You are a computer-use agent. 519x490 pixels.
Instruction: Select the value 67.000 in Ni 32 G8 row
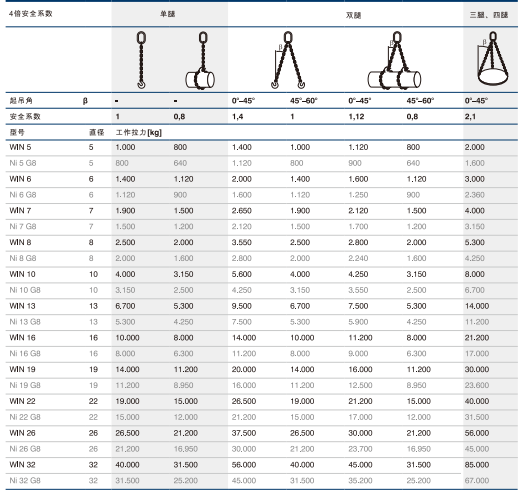pos(477,480)
